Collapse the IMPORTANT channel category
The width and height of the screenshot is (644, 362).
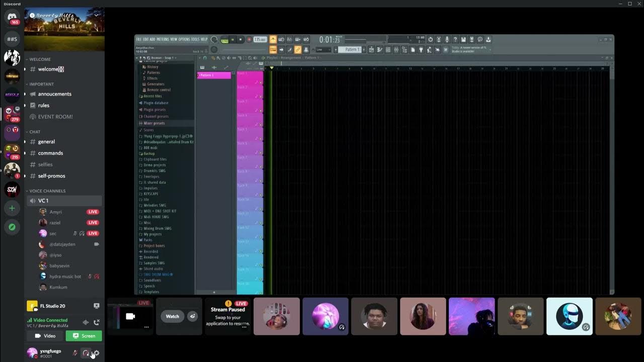point(41,84)
